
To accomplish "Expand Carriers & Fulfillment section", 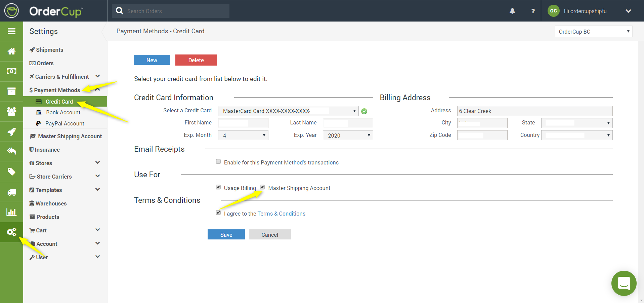I will [x=97, y=76].
